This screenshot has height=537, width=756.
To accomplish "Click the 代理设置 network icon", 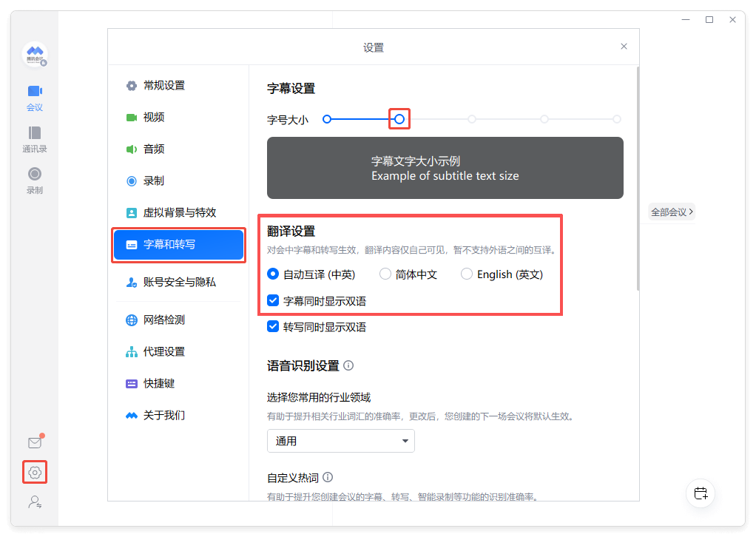I will coord(131,352).
